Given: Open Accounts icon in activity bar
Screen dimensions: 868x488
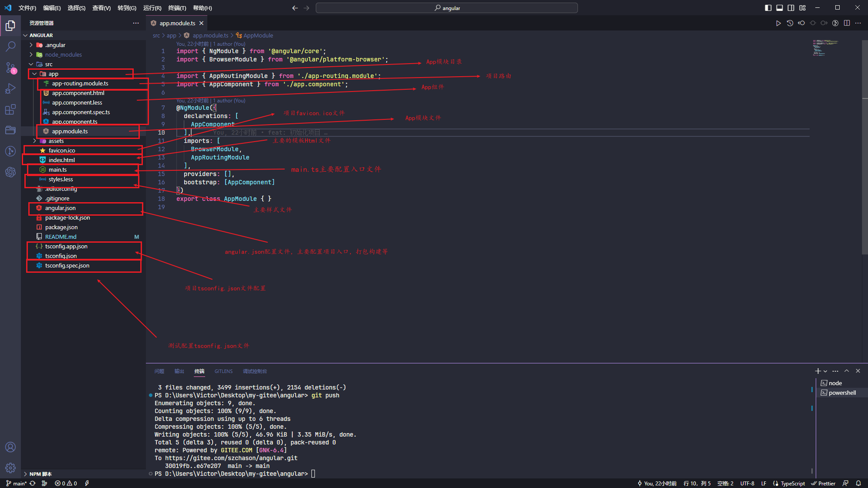Looking at the screenshot, I should [10, 447].
